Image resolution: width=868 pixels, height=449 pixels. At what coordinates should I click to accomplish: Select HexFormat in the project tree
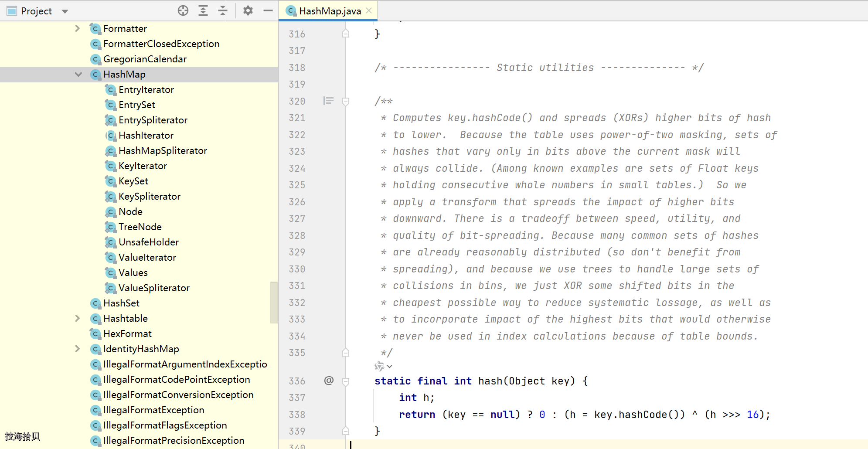[127, 333]
